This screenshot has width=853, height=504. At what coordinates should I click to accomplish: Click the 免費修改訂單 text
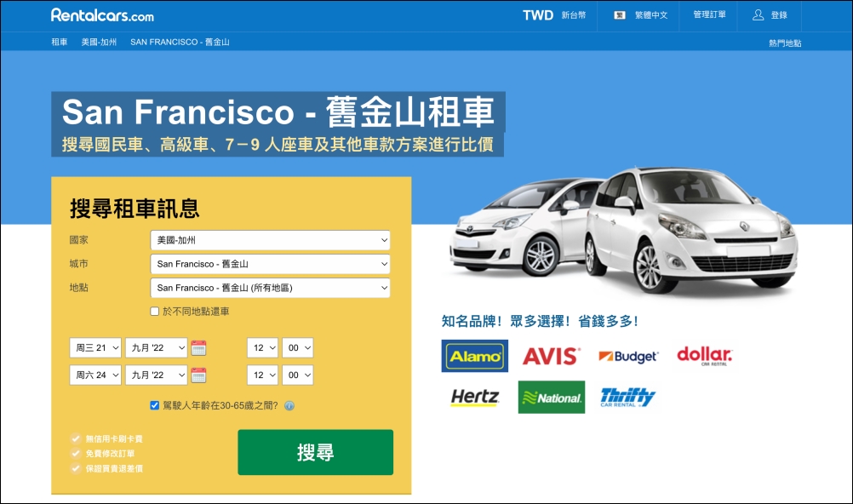[x=110, y=454]
